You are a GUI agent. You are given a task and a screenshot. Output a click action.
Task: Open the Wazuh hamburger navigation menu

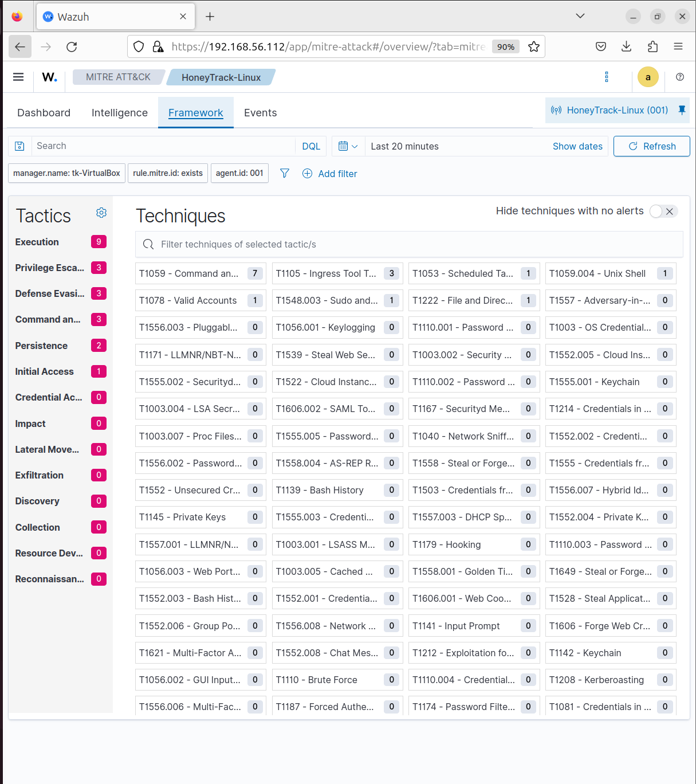[18, 77]
